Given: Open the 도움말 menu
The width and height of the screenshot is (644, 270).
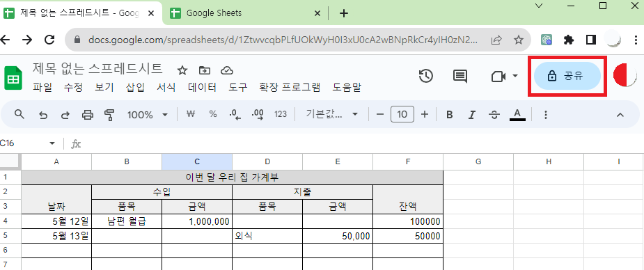Looking at the screenshot, I should click(x=347, y=87).
